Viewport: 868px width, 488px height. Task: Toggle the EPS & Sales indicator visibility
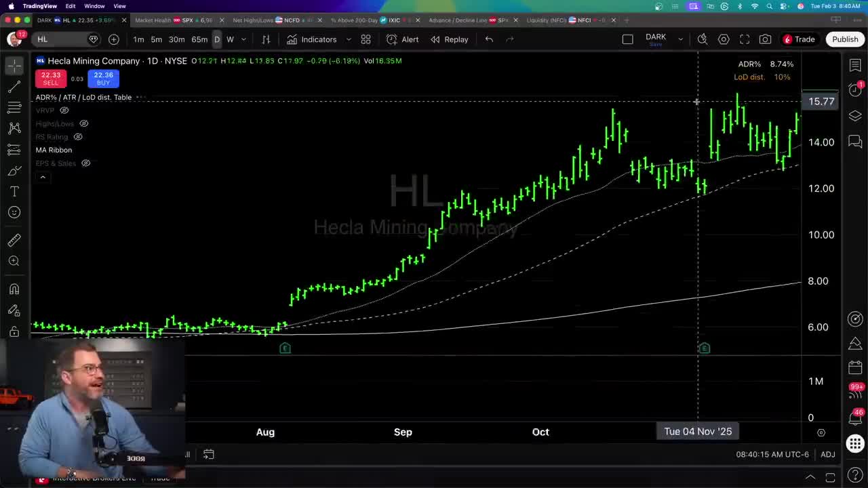click(x=85, y=163)
